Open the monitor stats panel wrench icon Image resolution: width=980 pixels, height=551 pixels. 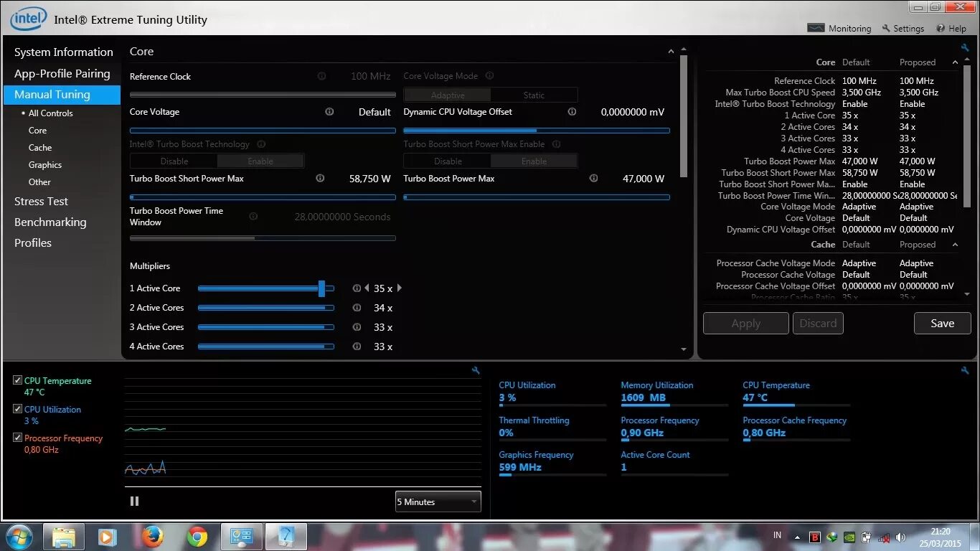click(965, 370)
